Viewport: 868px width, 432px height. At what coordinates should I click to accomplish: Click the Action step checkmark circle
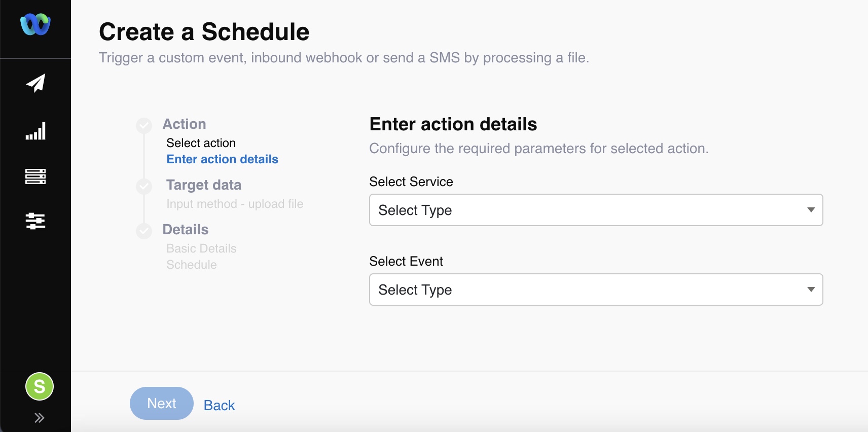144,125
